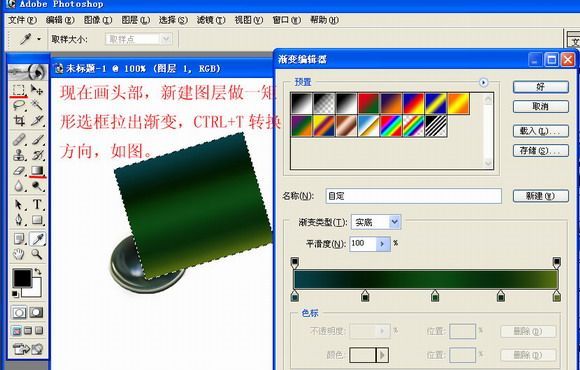Select the Hand tool
This screenshot has height=370, width=580.
point(18,254)
